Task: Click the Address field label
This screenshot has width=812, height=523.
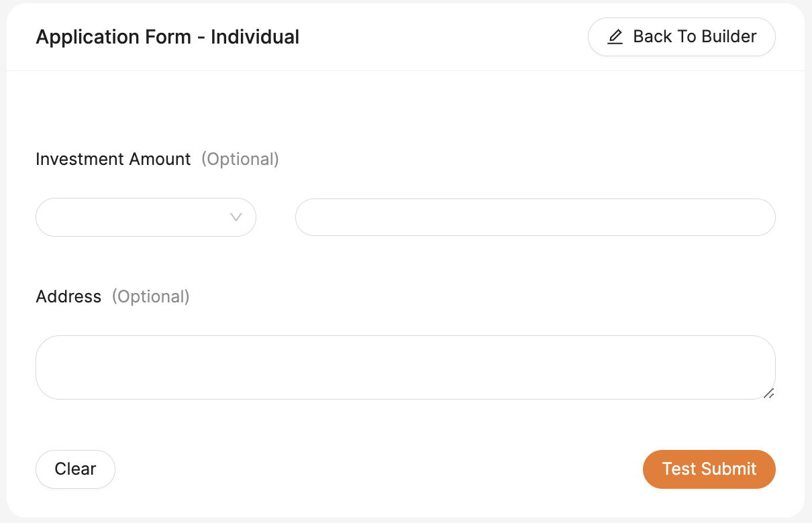Action: point(68,297)
